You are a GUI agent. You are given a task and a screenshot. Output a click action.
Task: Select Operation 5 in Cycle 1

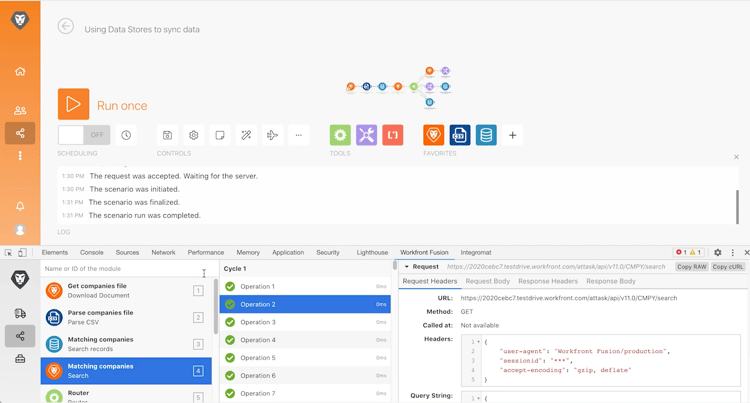[x=305, y=358]
